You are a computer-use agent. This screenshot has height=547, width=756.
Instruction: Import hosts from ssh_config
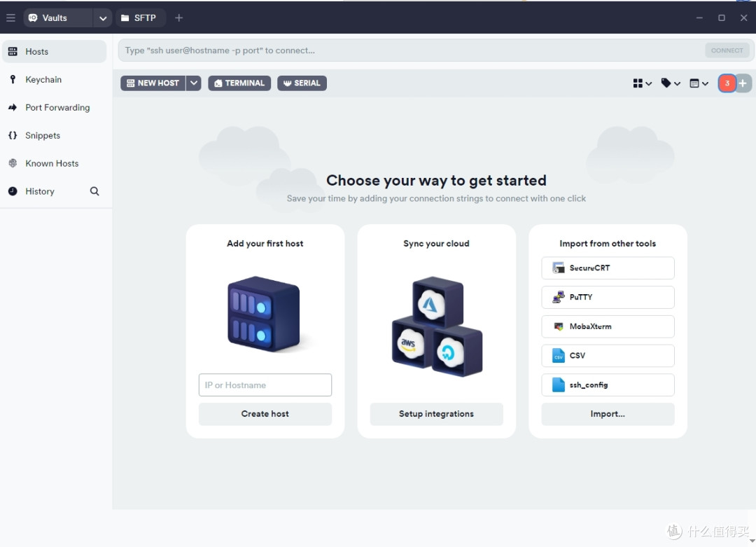point(608,385)
